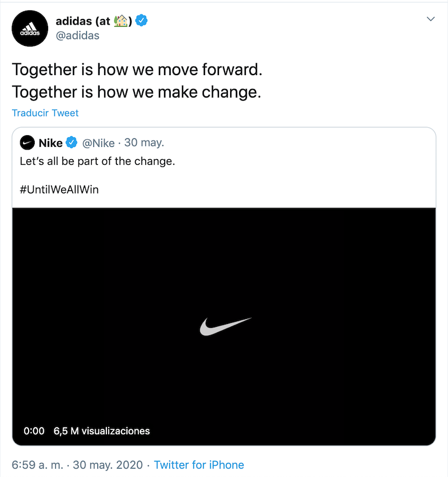Go to the @adidas handle
This screenshot has height=477, width=448.
(77, 35)
